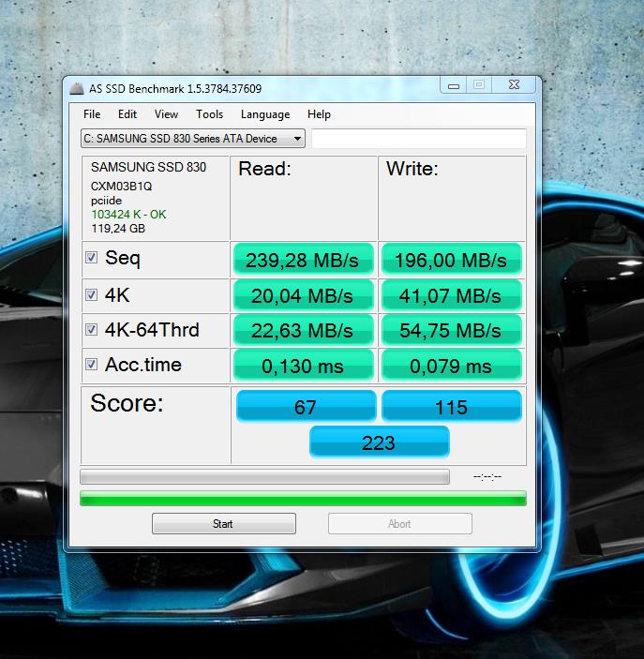Expand the C: SAMSUNG SSD 830 drive dropdown
644x659 pixels.
[x=193, y=139]
